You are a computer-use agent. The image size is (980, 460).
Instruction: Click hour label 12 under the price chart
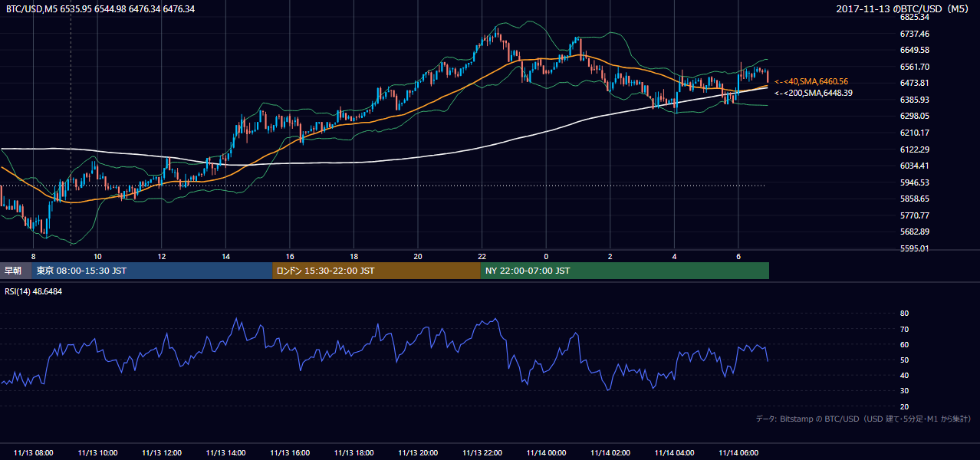pos(162,256)
